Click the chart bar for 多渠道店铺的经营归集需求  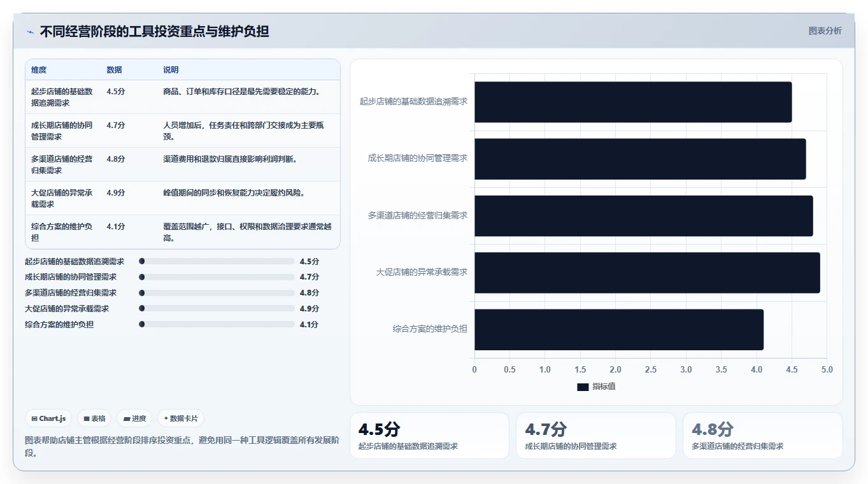tap(644, 215)
